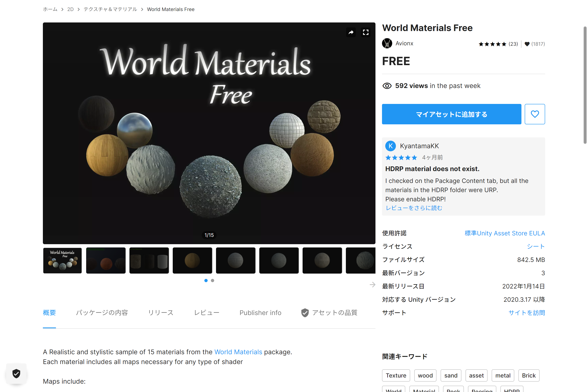Screen dimensions: 588x392
Task: Click the shield privacy icon at bottom left
Action: tap(16, 374)
